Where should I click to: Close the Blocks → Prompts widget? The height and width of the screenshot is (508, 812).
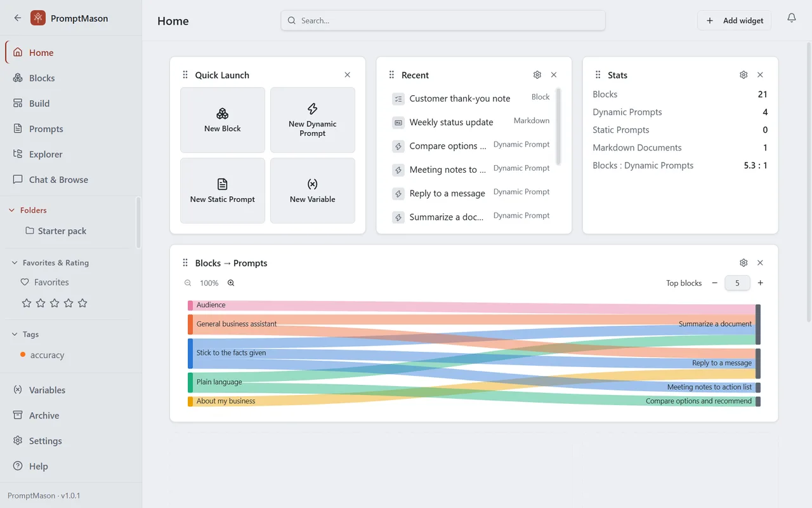point(760,263)
